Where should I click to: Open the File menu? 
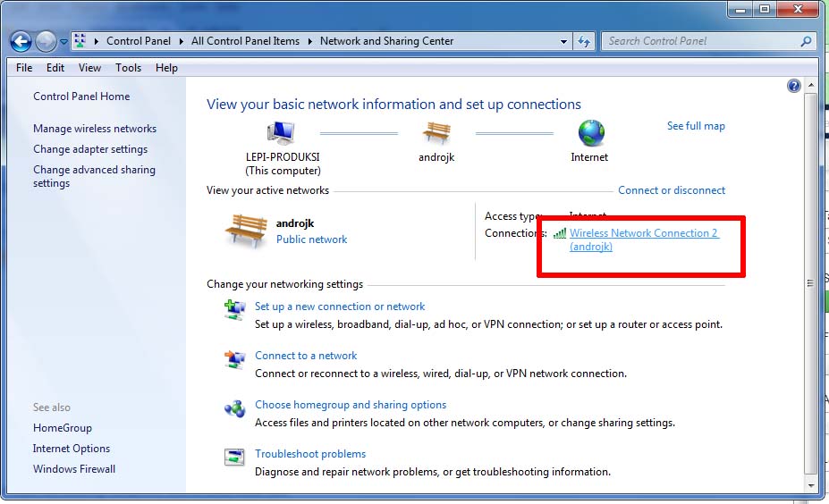tap(24, 68)
